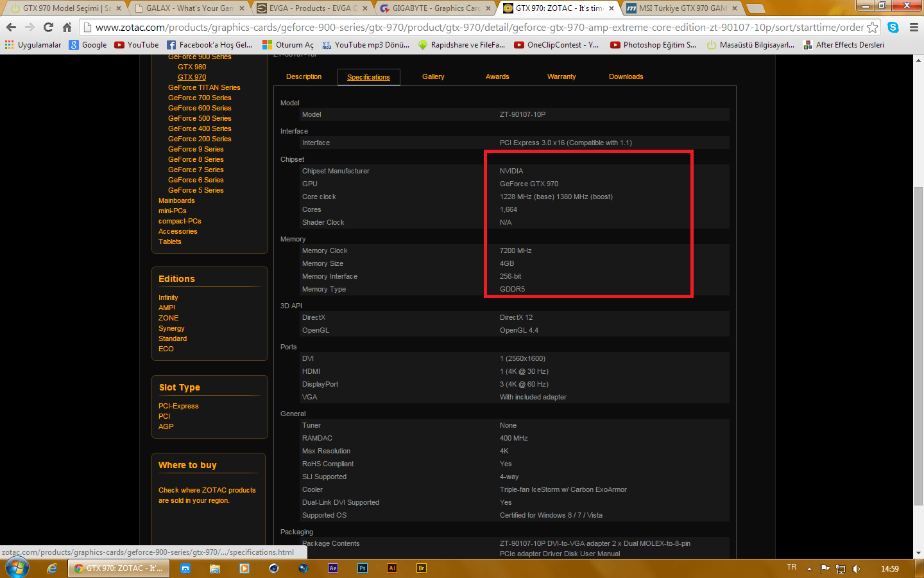
Task: Open the clock showing 14:59
Action: coord(890,568)
